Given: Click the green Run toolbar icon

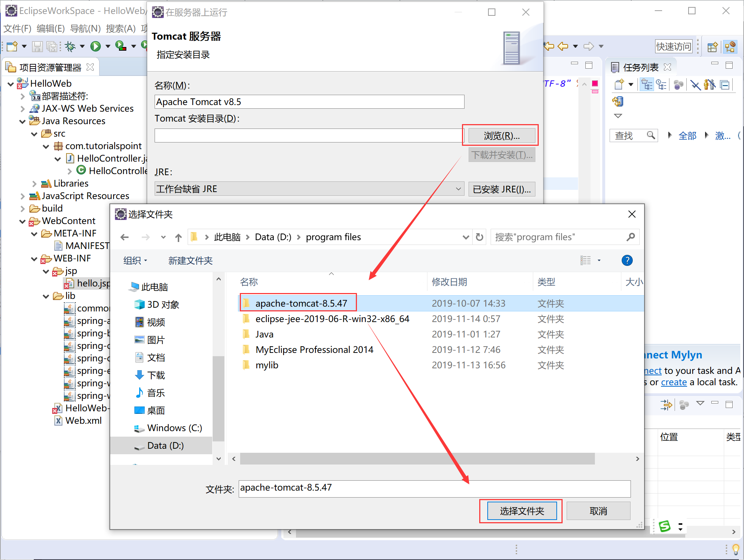Looking at the screenshot, I should pyautogui.click(x=95, y=46).
